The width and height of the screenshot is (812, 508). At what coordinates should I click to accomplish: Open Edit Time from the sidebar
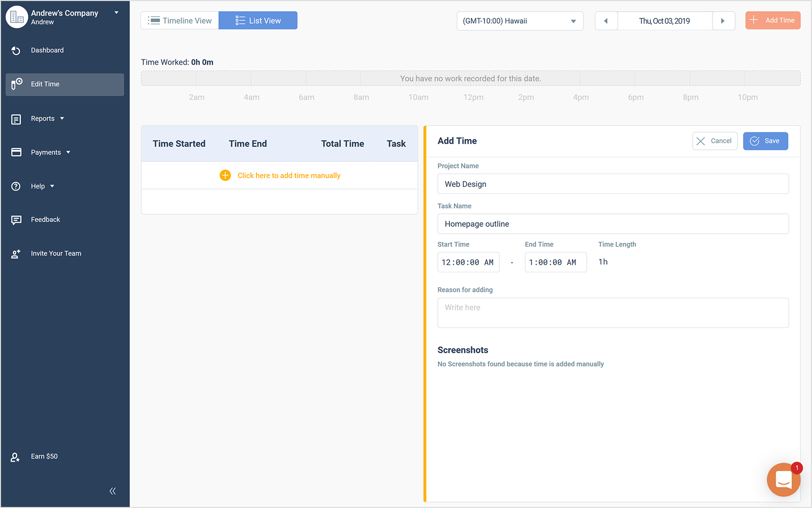16,84
